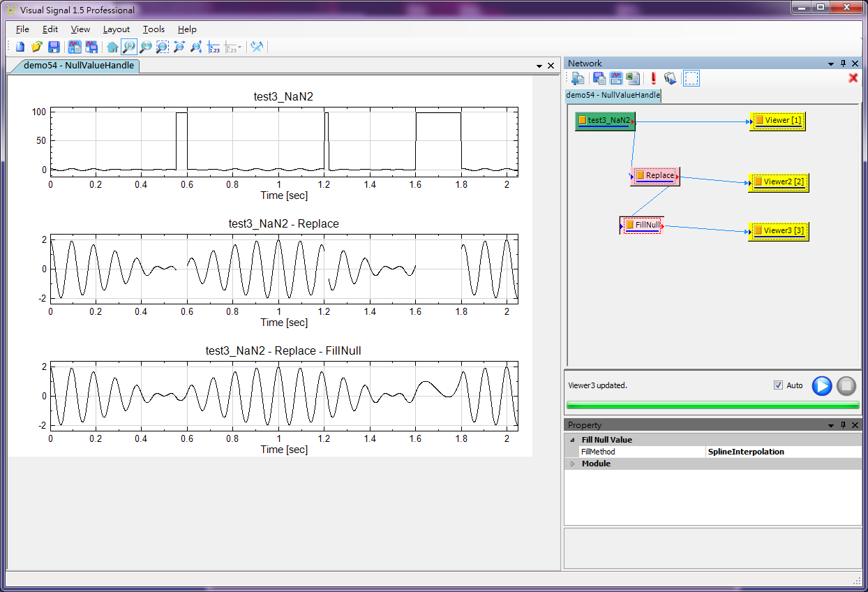Select the demo54 tab in Network panel
The height and width of the screenshot is (592, 868).
tap(613, 95)
